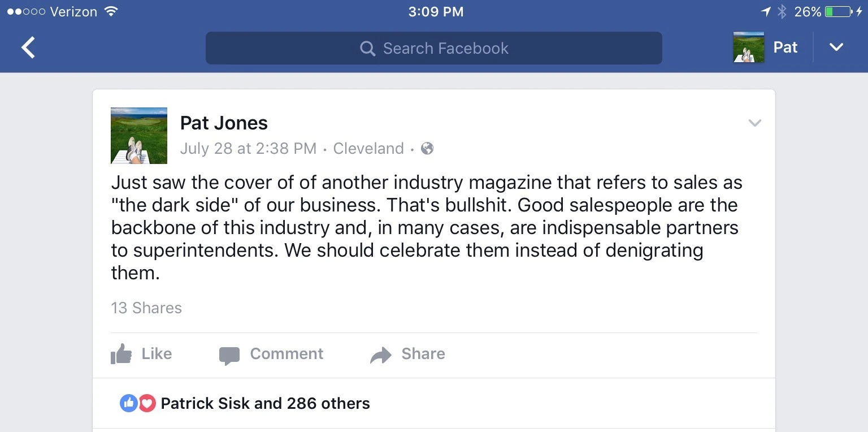Expand the post options chevron
Screen dimensions: 868x432
754,123
